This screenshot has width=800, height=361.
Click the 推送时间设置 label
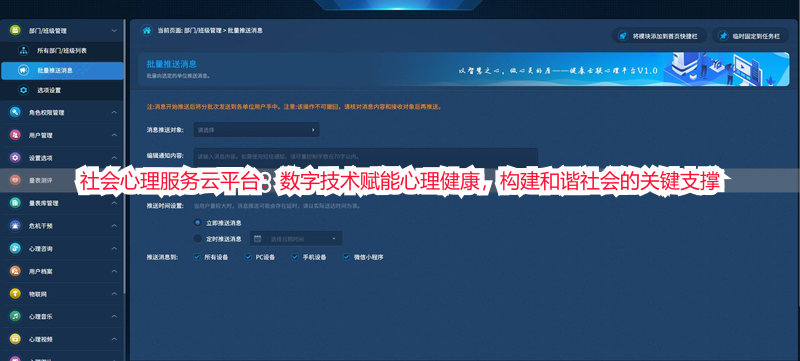pos(165,206)
